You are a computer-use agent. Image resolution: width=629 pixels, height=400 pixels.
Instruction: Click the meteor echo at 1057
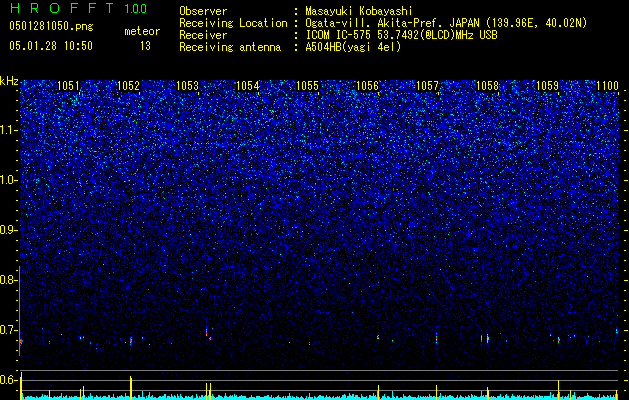(436, 337)
